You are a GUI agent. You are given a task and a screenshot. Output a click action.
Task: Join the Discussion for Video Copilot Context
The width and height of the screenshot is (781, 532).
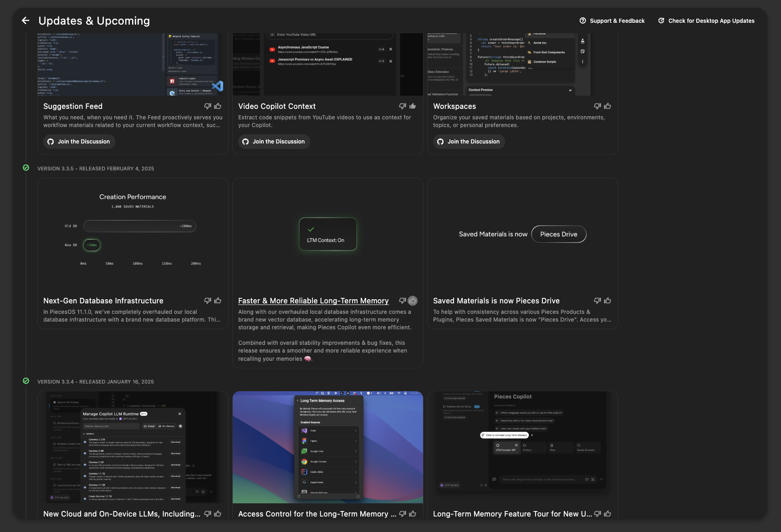[x=274, y=142]
